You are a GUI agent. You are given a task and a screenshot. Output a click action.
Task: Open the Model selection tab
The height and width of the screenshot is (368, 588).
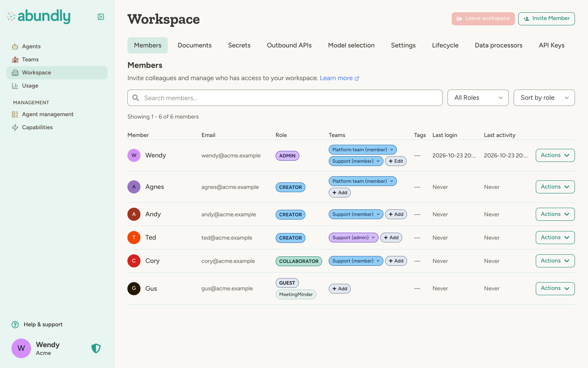(351, 45)
